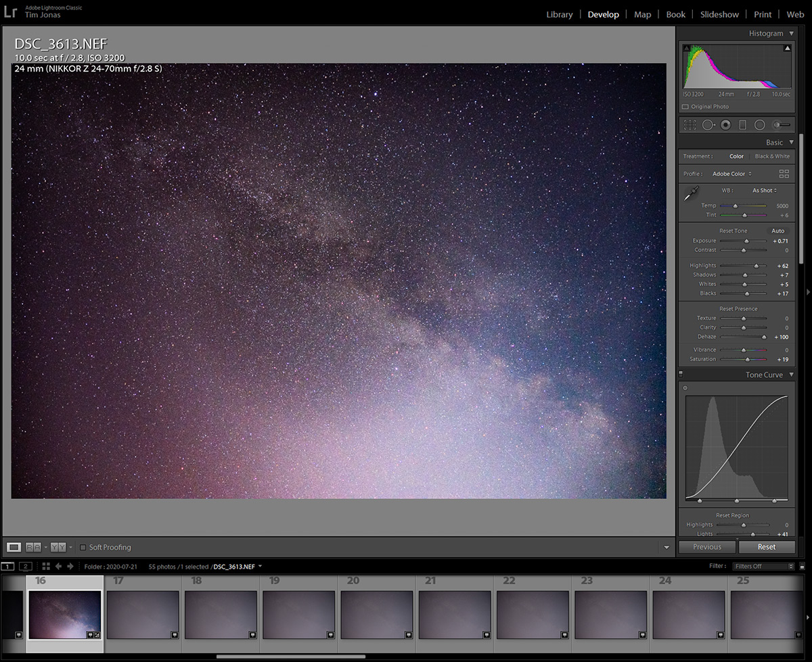Click the Reset button
Viewport: 812px width, 662px height.
tap(767, 546)
